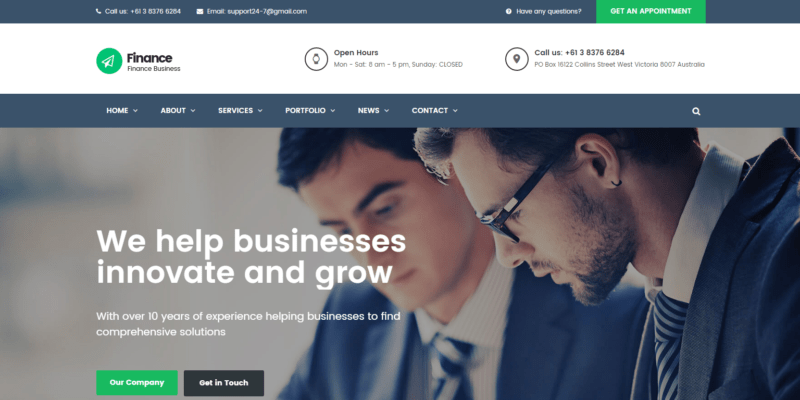This screenshot has height=400, width=800.
Task: Click the Finance brand name text
Action: pyautogui.click(x=149, y=58)
